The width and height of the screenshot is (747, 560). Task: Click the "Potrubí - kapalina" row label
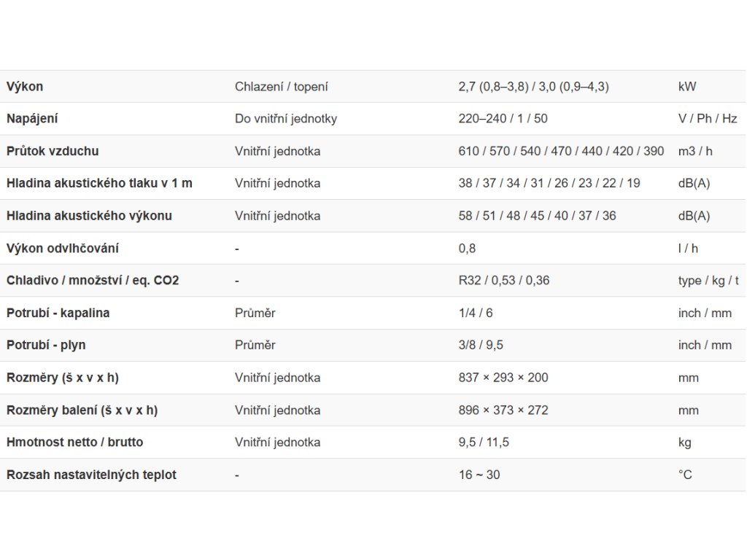click(58, 314)
